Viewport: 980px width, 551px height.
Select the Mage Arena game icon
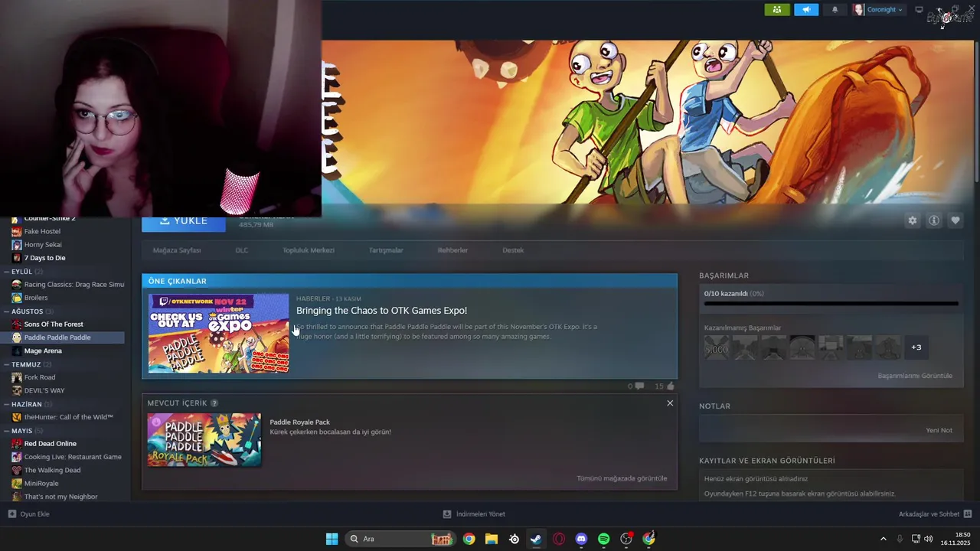17,350
